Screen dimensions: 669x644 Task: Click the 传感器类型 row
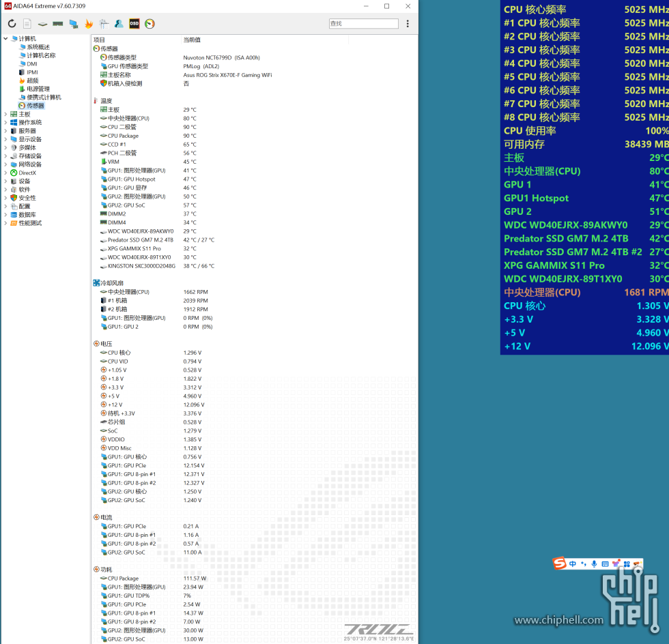click(254, 57)
